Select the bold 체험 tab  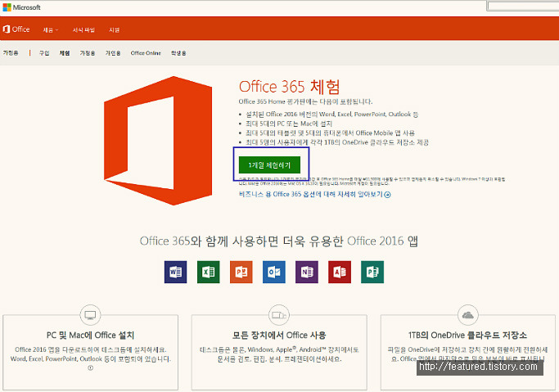pos(65,53)
